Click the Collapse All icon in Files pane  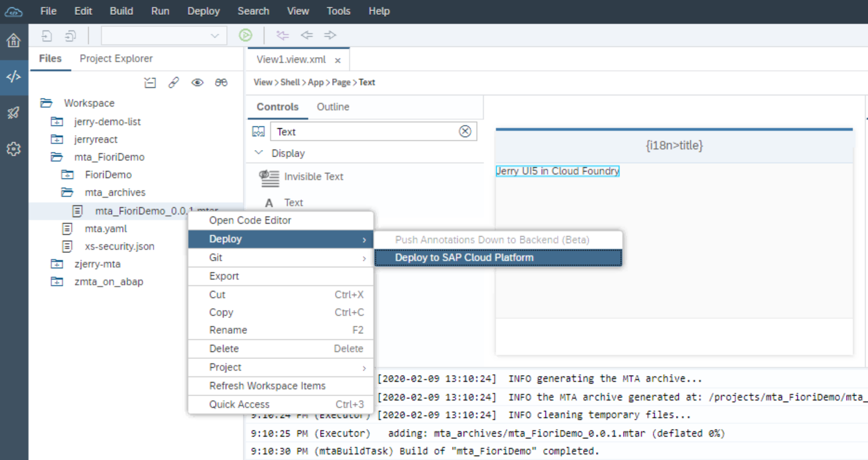click(x=150, y=82)
